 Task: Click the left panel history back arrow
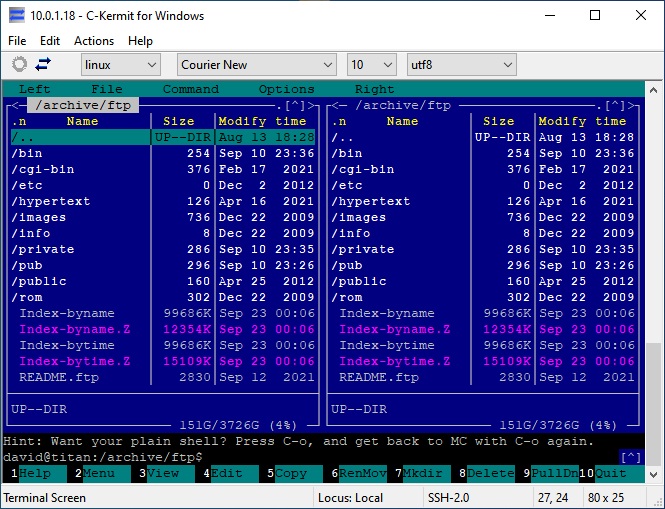(x=15, y=105)
